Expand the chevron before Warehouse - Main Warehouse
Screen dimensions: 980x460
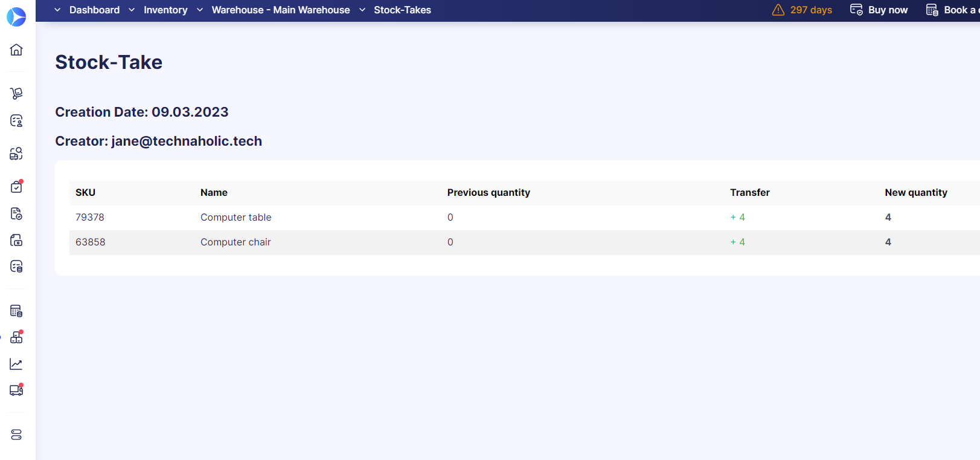200,10
